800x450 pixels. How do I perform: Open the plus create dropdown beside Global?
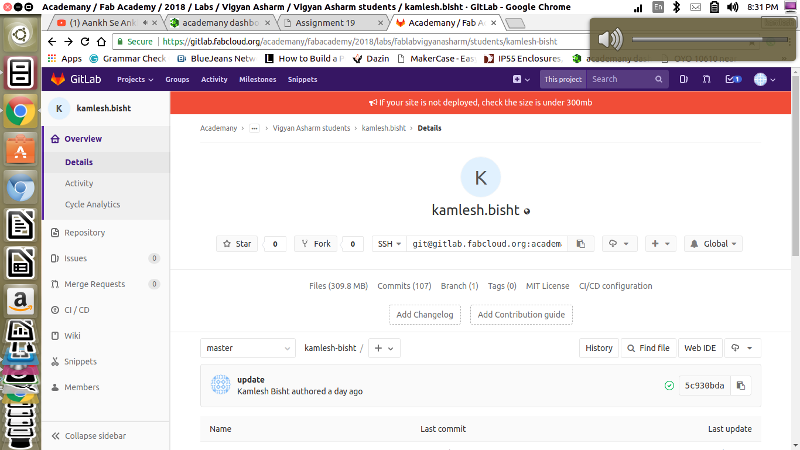pyautogui.click(x=660, y=244)
